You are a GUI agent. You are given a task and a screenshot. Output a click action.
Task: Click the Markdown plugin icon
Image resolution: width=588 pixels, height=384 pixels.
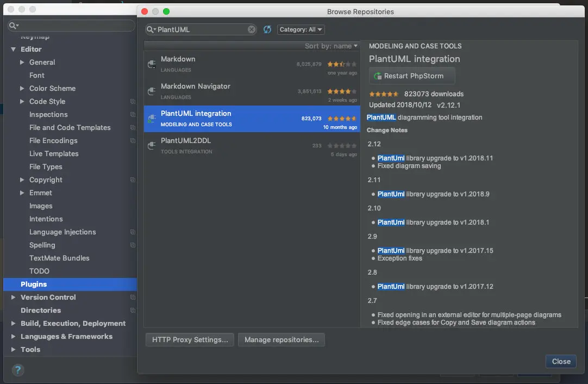tap(152, 64)
